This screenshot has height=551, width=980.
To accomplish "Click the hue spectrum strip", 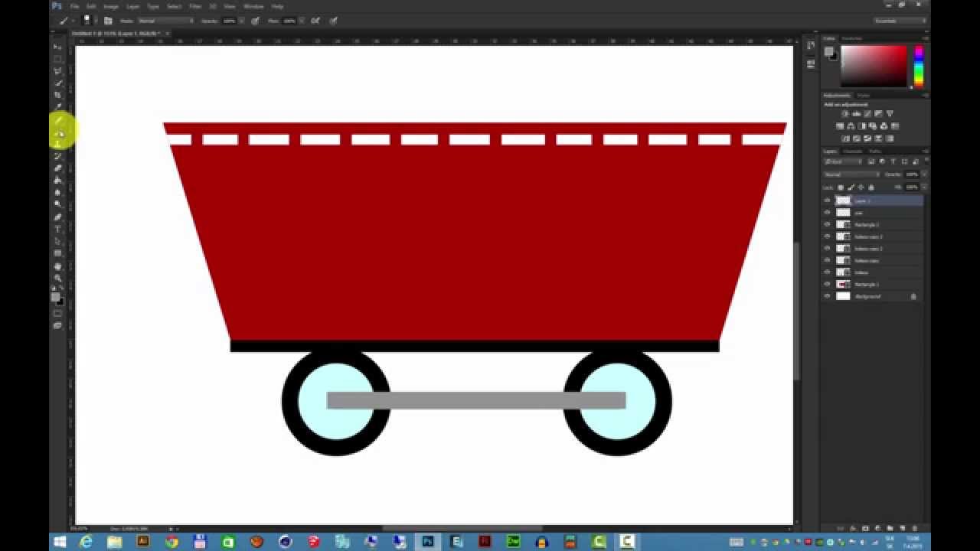I will 919,66.
